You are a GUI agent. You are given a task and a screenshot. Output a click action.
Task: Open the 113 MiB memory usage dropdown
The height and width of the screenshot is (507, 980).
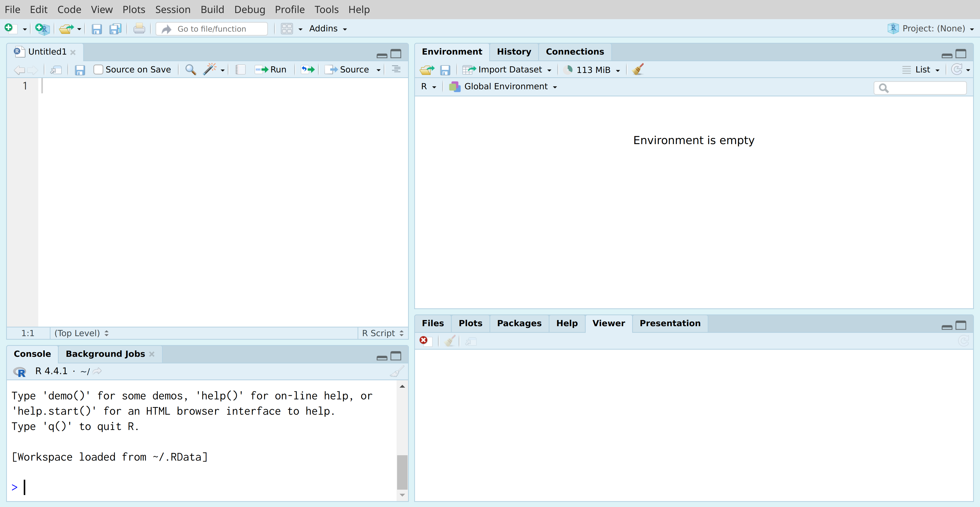tap(592, 70)
